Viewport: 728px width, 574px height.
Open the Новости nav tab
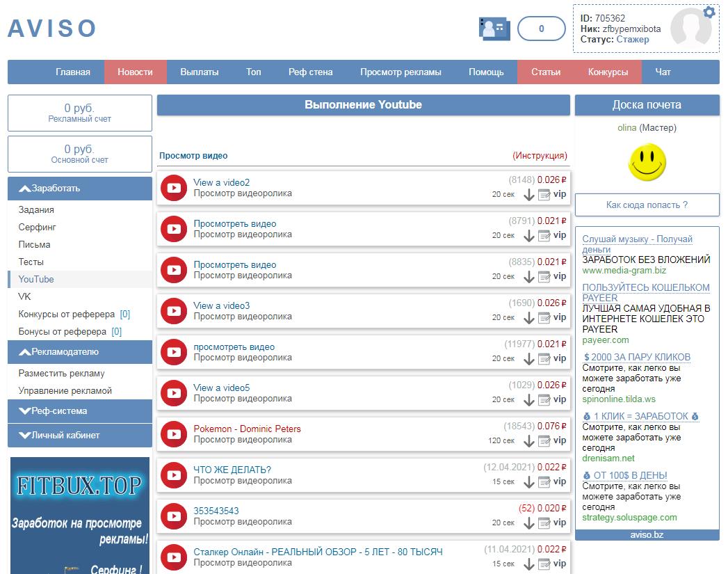[x=135, y=72]
